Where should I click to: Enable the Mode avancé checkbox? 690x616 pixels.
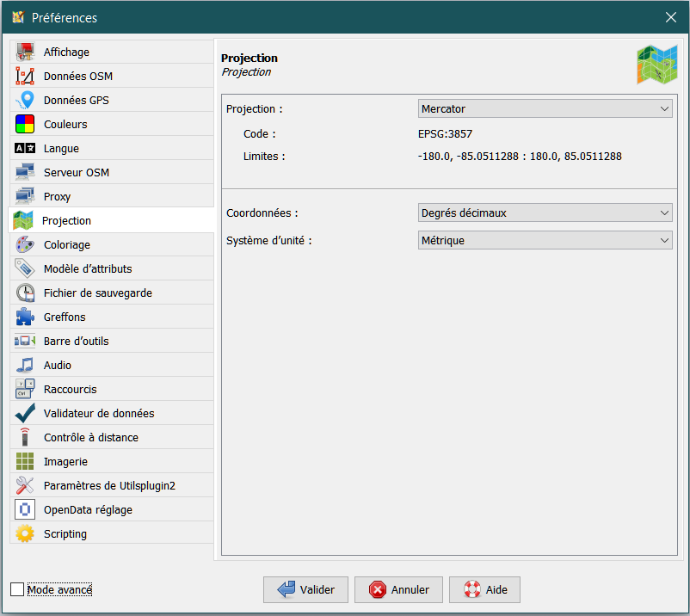click(17, 589)
